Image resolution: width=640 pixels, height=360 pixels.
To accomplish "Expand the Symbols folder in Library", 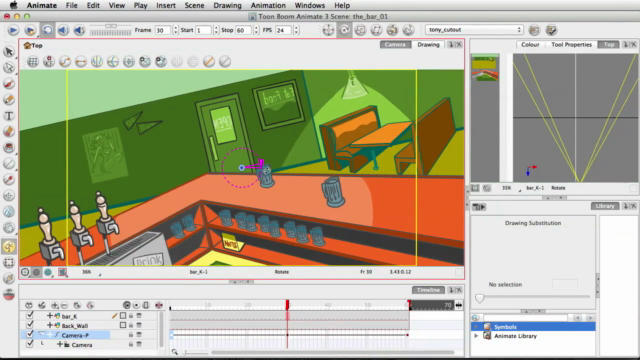I will (x=476, y=327).
